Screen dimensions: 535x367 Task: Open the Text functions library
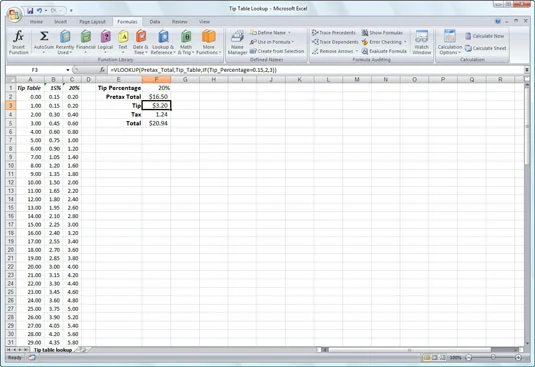[123, 42]
